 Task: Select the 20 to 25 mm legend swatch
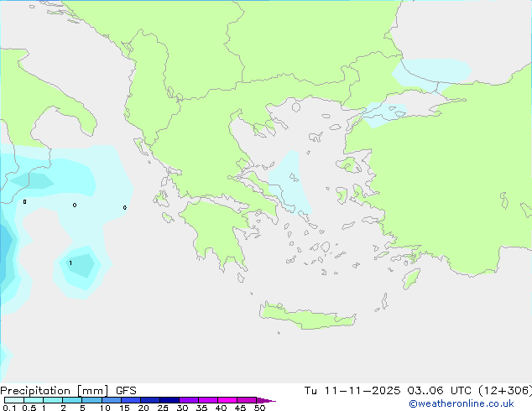tap(150, 400)
